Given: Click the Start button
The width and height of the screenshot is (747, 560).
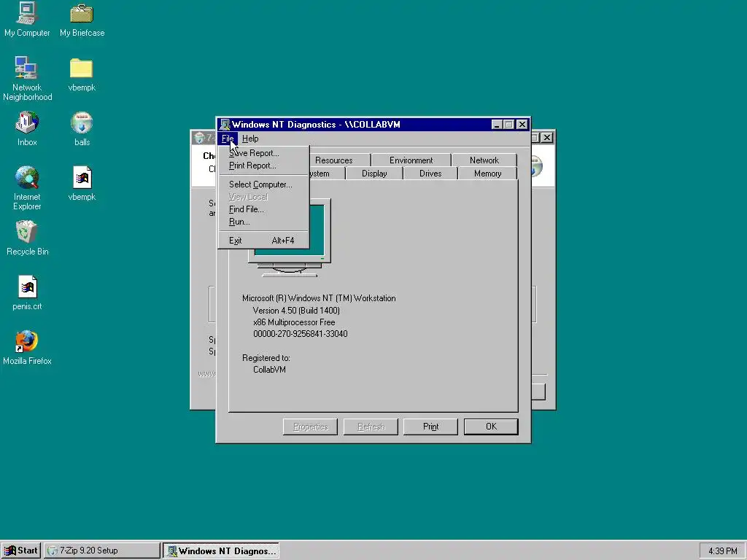Looking at the screenshot, I should click(x=21, y=551).
